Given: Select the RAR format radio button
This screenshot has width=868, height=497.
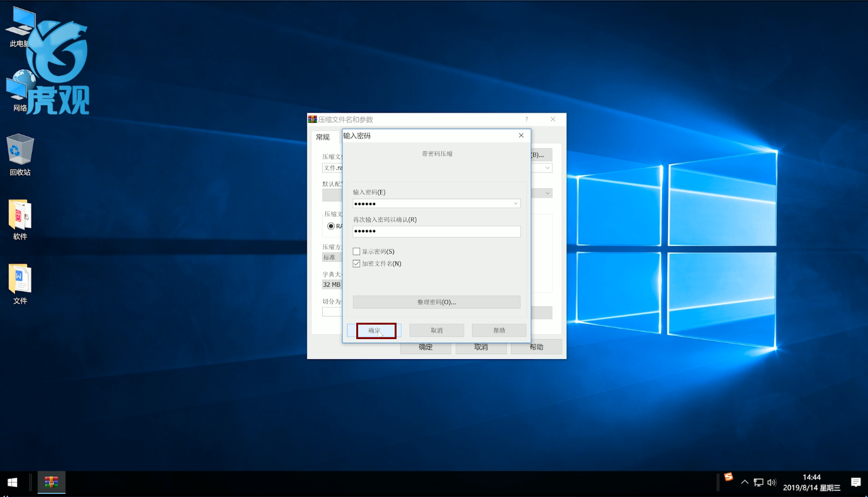Looking at the screenshot, I should click(331, 226).
